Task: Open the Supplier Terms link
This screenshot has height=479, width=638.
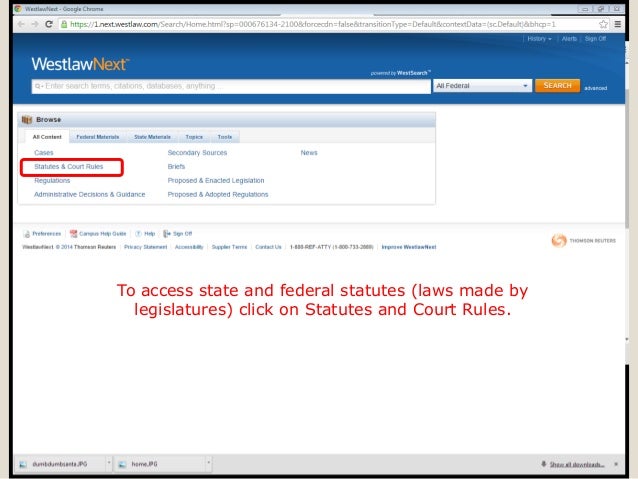Action: [x=229, y=247]
